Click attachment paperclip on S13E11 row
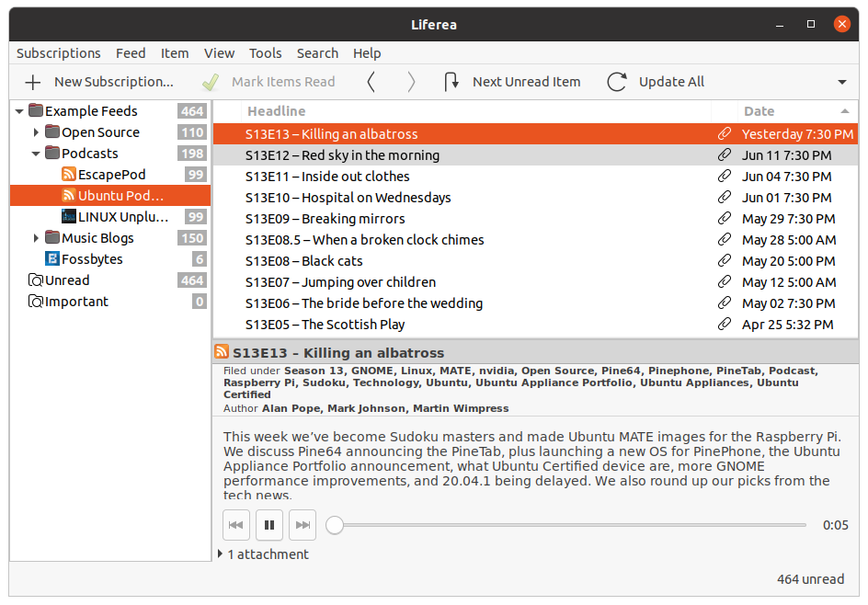868x605 pixels. click(724, 176)
